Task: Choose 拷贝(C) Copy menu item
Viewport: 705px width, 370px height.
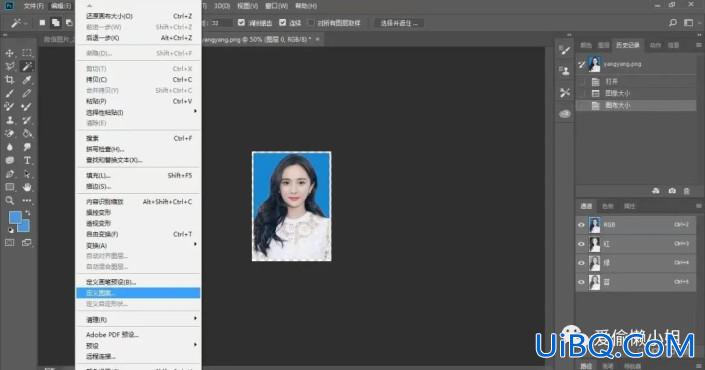Action: click(138, 80)
